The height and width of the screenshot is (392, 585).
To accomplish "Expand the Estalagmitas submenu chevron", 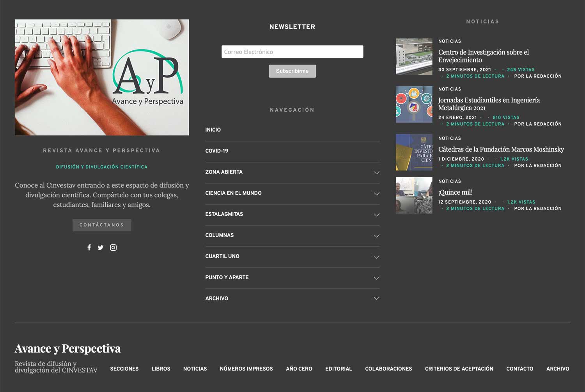I will pos(376,215).
